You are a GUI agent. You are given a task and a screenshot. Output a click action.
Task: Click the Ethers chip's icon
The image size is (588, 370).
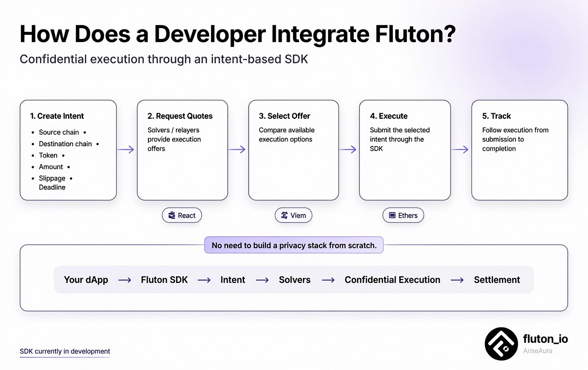pyautogui.click(x=392, y=215)
